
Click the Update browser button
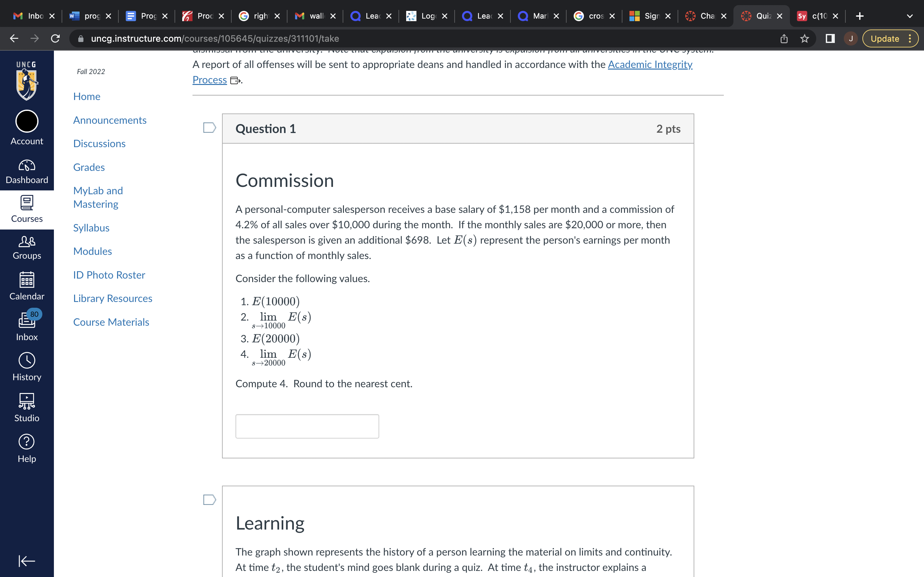point(886,38)
